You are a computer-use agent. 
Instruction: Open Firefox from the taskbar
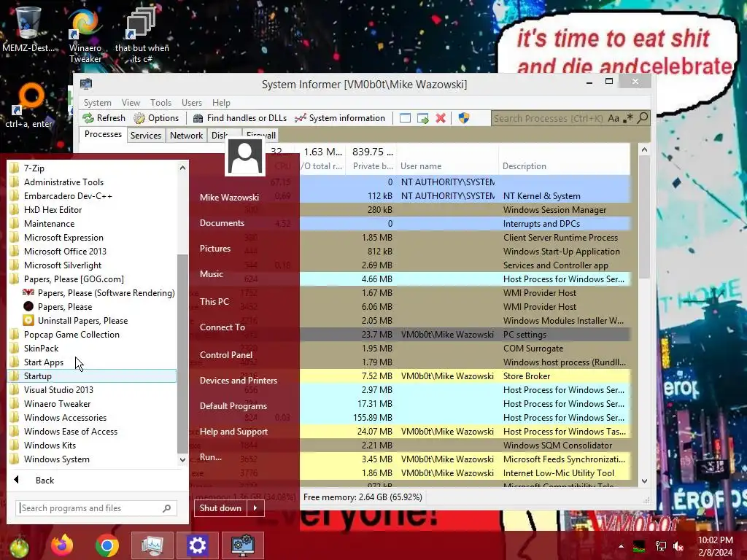[63, 545]
